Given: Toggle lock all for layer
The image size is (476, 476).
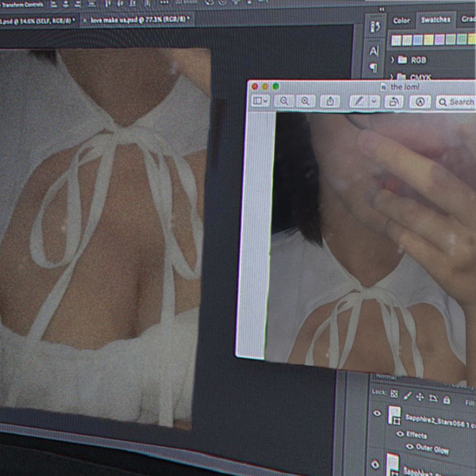Looking at the screenshot, I should (446, 400).
